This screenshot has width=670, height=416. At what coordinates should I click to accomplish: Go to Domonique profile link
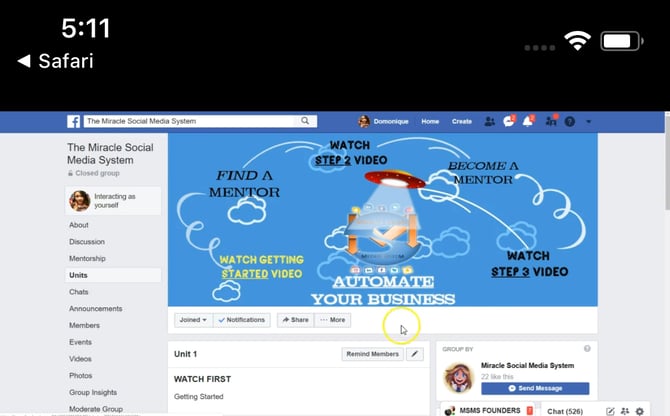391,122
